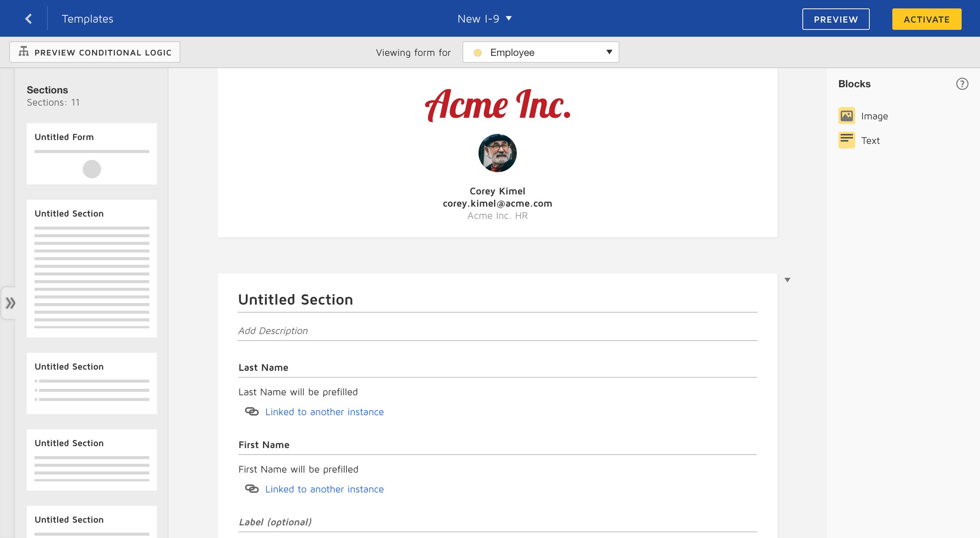
Task: Expand the section collapse arrow on right
Action: 788,280
